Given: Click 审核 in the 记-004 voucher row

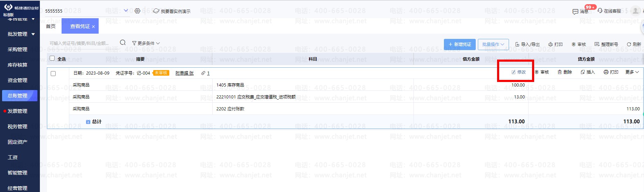Looking at the screenshot, I should tap(542, 72).
